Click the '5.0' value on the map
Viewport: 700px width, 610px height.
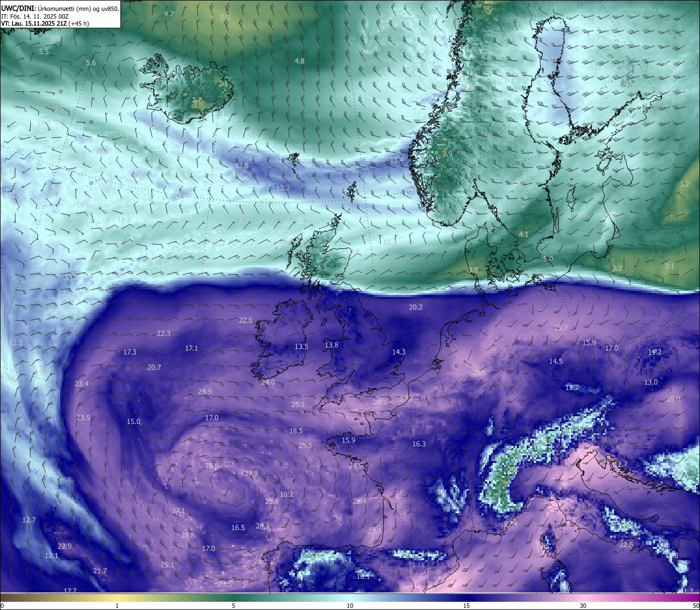[x=548, y=259]
